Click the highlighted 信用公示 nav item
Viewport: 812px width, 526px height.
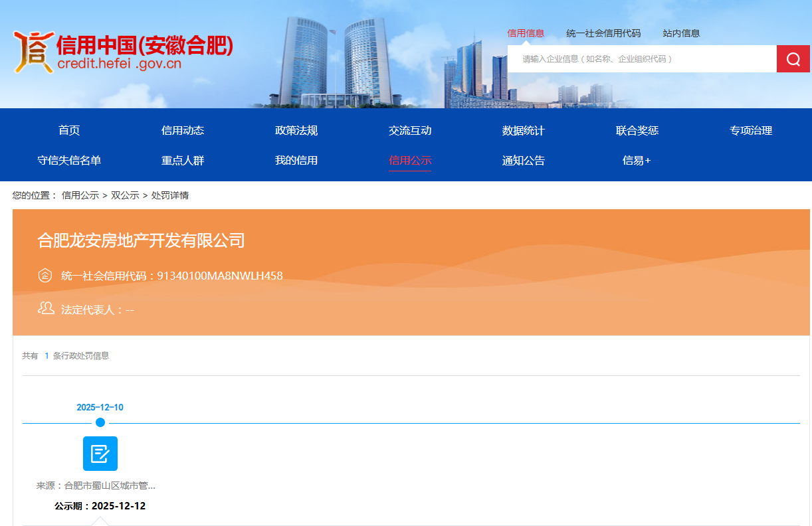410,160
